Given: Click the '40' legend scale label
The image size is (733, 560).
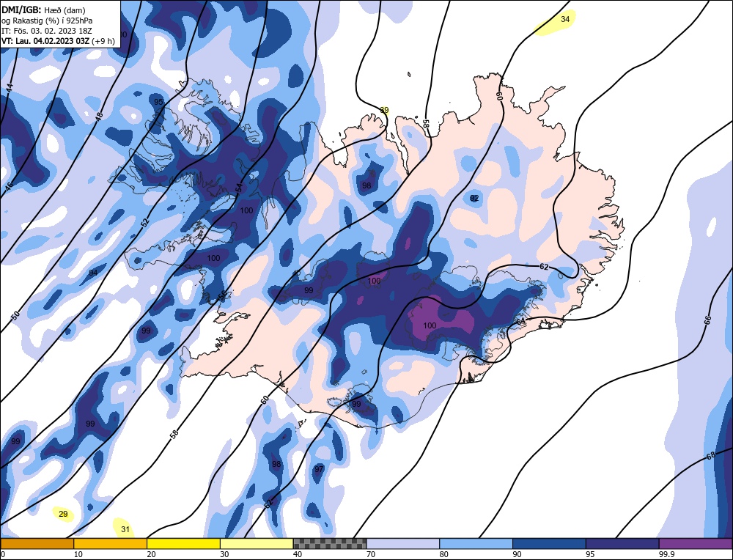Looking at the screenshot, I should point(298,554).
